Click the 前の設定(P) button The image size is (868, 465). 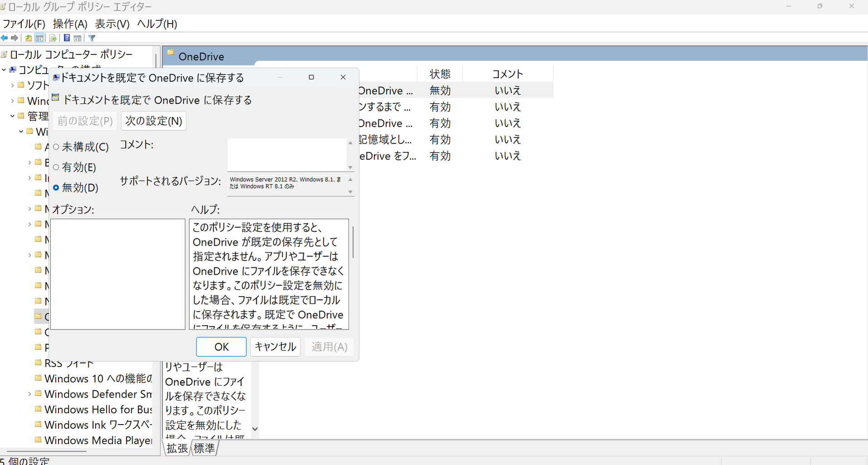[85, 121]
